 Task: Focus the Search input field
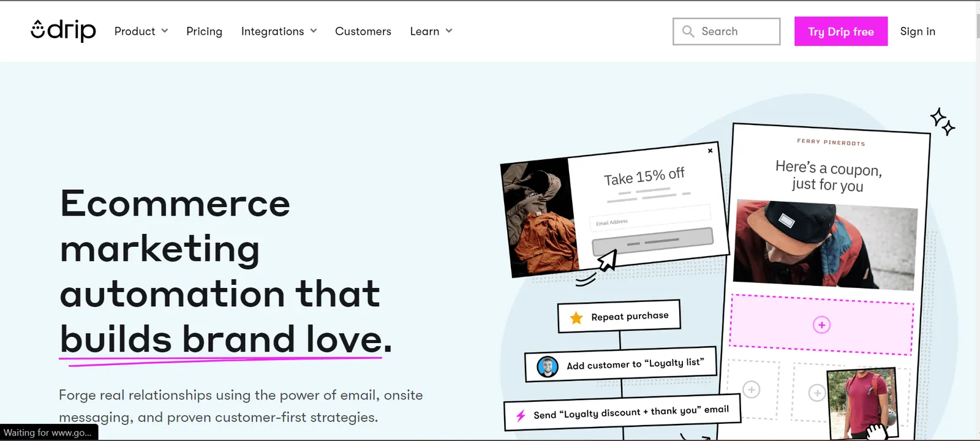click(726, 31)
